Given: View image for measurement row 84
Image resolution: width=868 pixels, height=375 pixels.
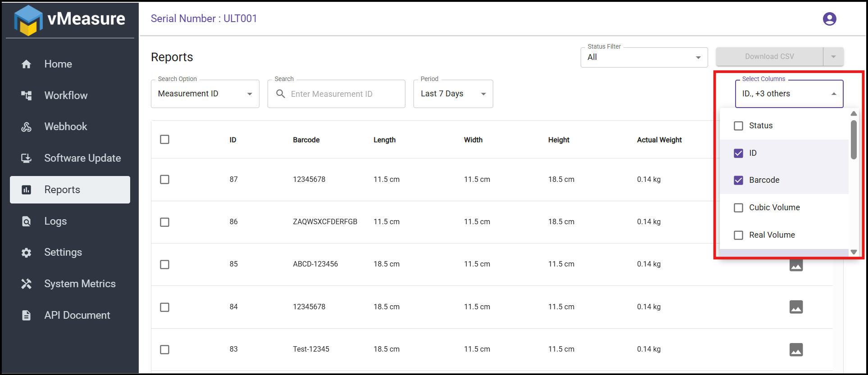Looking at the screenshot, I should [796, 307].
